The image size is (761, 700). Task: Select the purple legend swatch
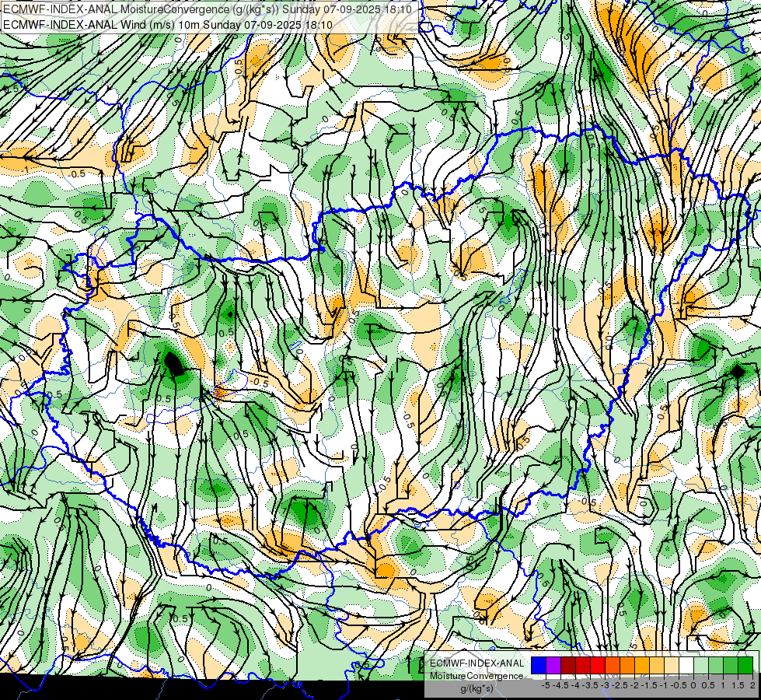pos(553,666)
